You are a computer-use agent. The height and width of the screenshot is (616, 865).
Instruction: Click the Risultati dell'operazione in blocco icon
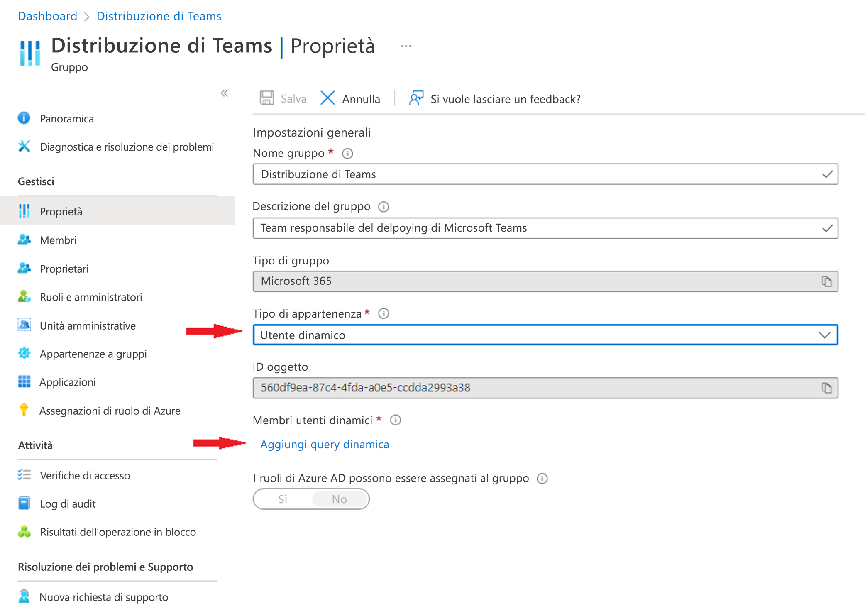[24, 532]
